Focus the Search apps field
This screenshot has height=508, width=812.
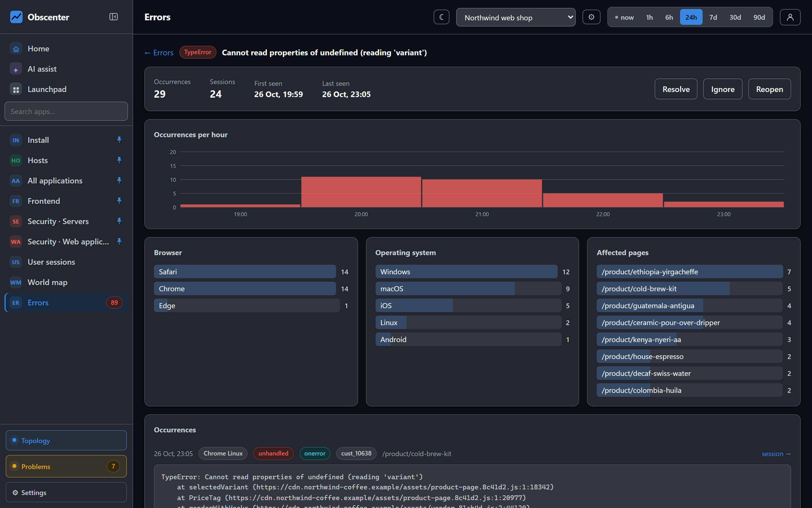66,111
